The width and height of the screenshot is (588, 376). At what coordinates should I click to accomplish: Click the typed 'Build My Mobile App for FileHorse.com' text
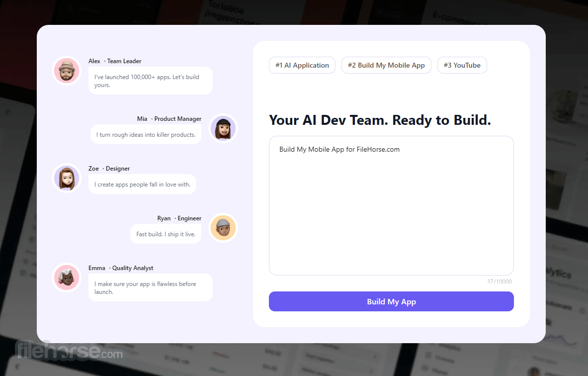point(339,149)
